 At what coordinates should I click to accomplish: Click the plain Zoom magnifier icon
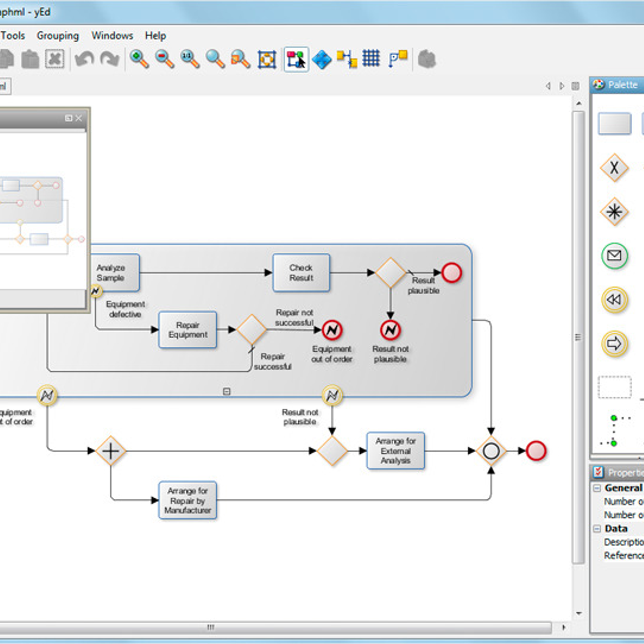tap(215, 59)
